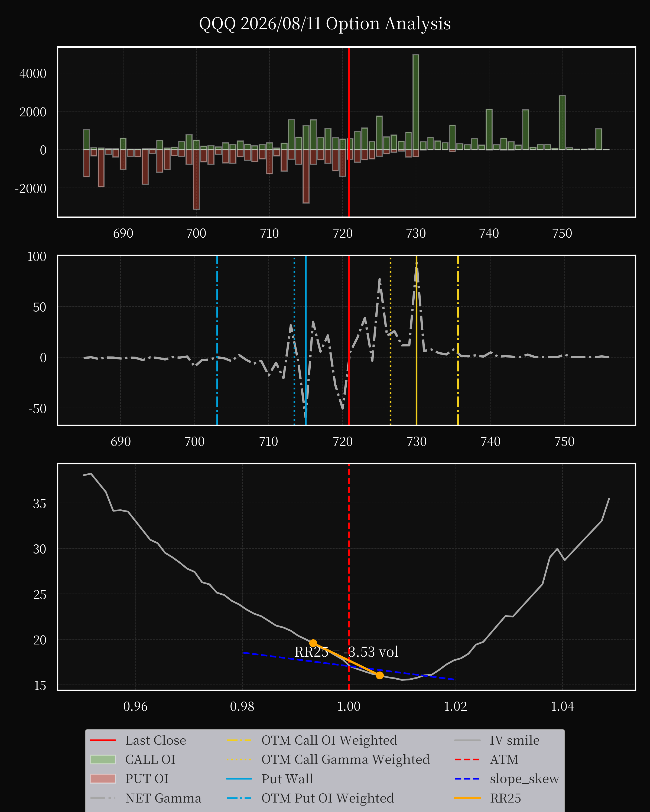Click the call OI bar at strike 745
Image resolution: width=650 pixels, height=812 pixels.
pyautogui.click(x=526, y=130)
